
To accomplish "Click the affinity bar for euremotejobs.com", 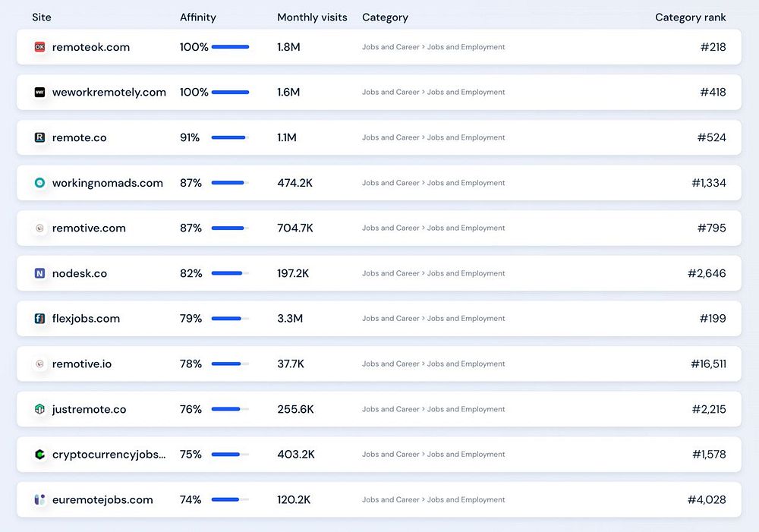I will (x=231, y=499).
